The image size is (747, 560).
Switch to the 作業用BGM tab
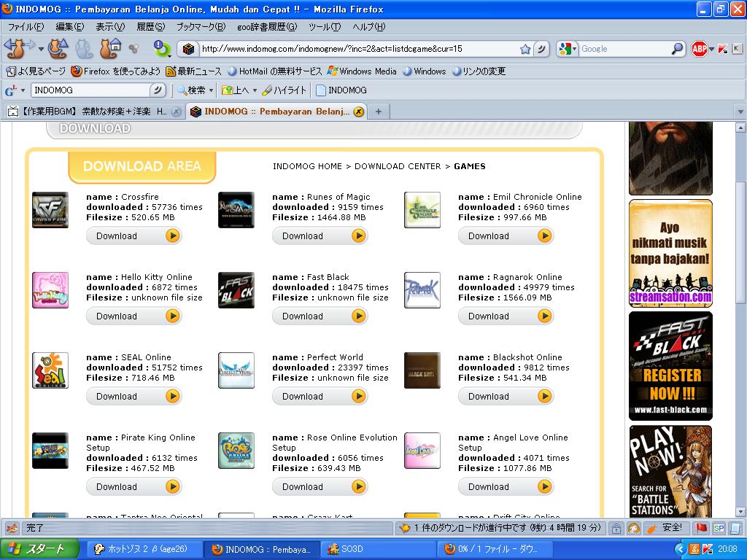click(x=93, y=112)
